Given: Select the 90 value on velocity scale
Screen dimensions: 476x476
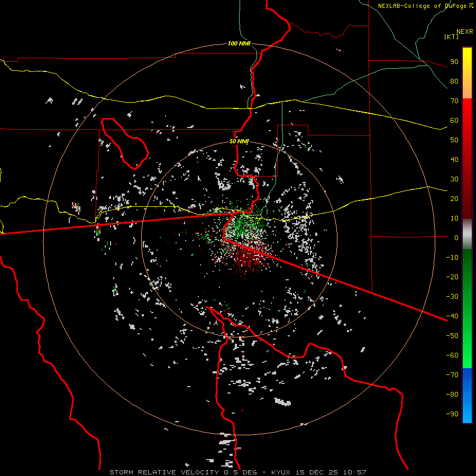Looking at the screenshot, I should tap(454, 62).
